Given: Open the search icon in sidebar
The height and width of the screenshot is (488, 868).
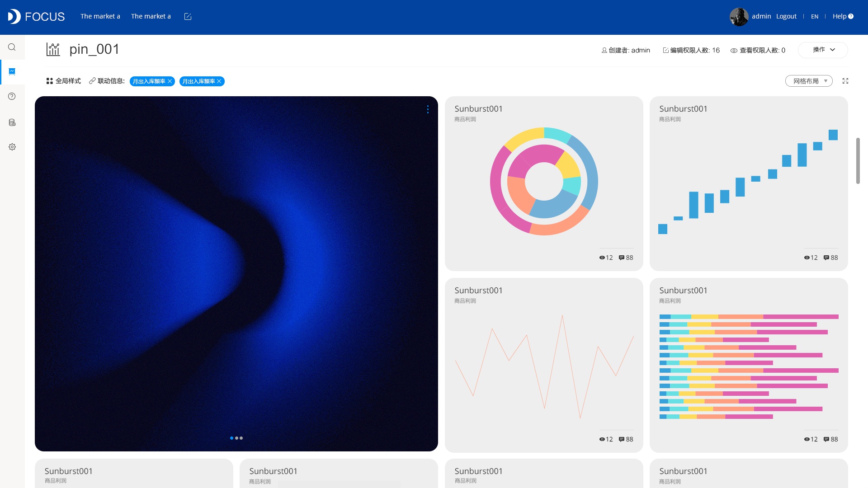Looking at the screenshot, I should point(12,47).
